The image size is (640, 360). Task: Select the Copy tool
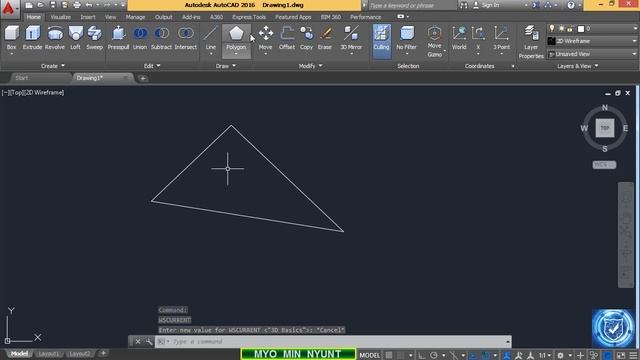coord(306,38)
